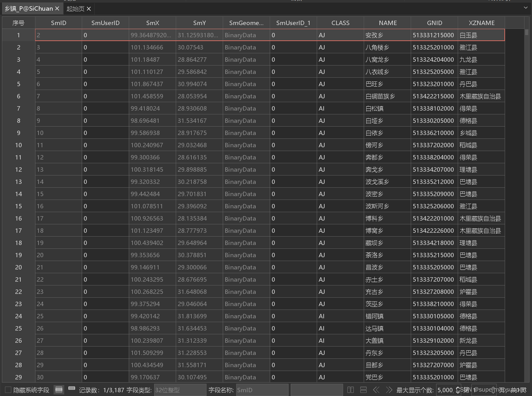Switch to the 乡镇_P@SiChuan tab

pyautogui.click(x=29, y=8)
